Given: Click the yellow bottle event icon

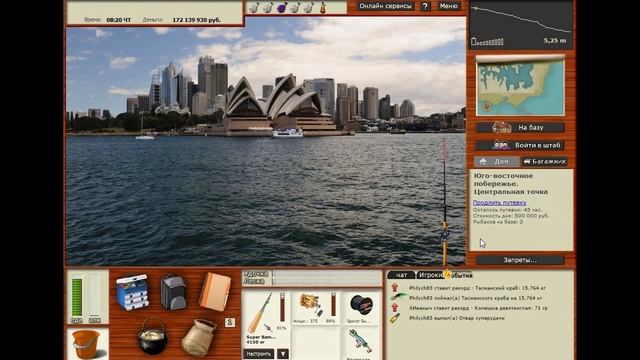Looking at the screenshot, I should pos(395,318).
